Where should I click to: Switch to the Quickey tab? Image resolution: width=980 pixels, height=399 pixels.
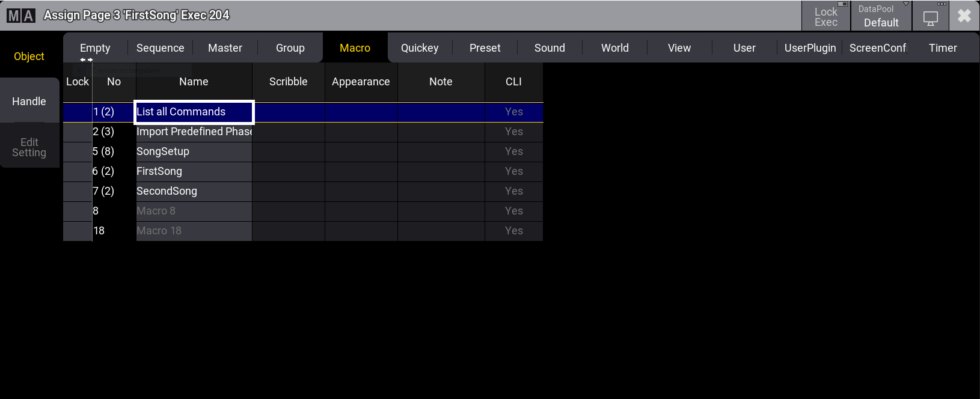point(420,48)
